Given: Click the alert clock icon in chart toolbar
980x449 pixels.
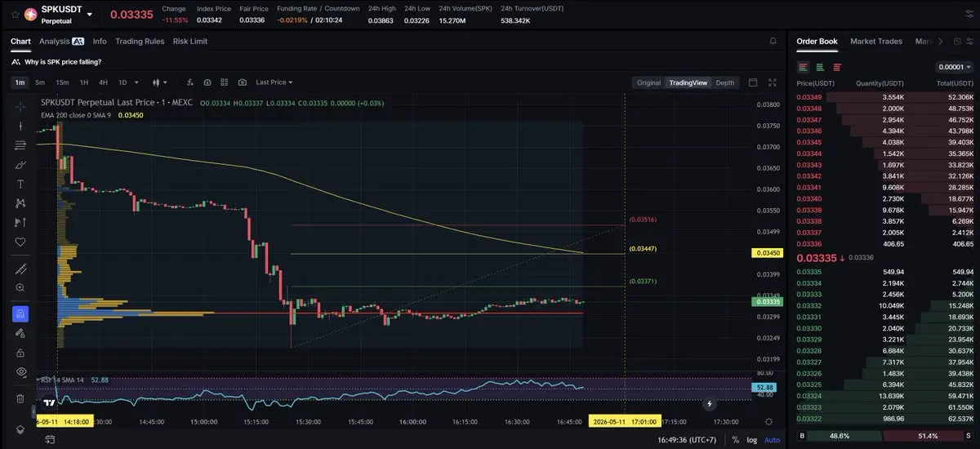Looking at the screenshot, I should (207, 82).
